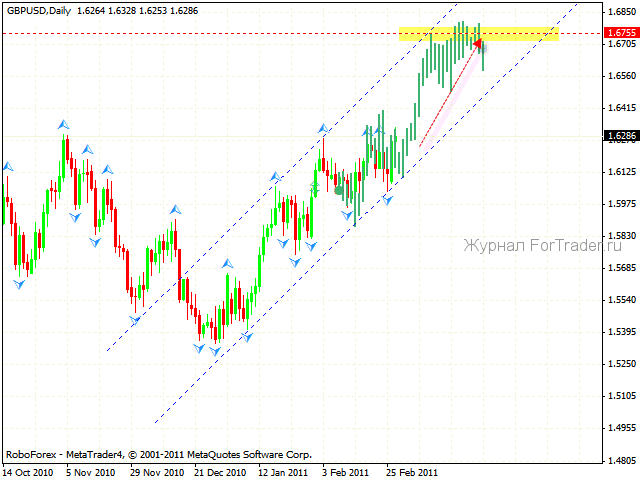
Task: Select the 25 Feb 2011 date label
Action: click(412, 471)
